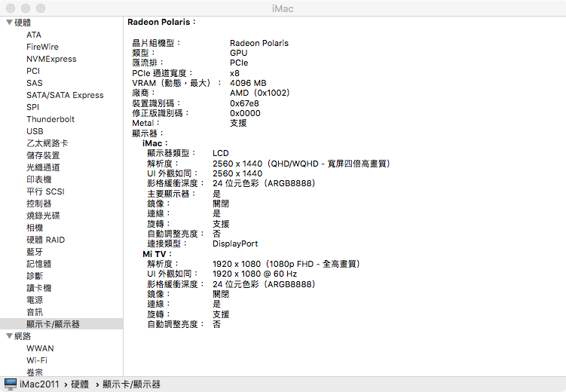The height and width of the screenshot is (392, 566).
Task: Select 平行 SCSI entry
Action: pos(45,191)
